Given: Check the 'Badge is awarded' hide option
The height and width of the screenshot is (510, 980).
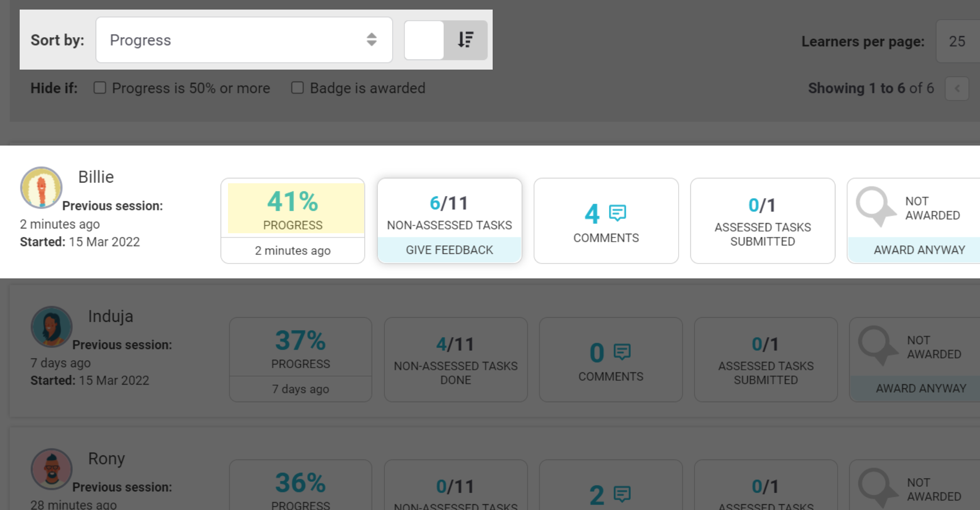Looking at the screenshot, I should click(298, 88).
